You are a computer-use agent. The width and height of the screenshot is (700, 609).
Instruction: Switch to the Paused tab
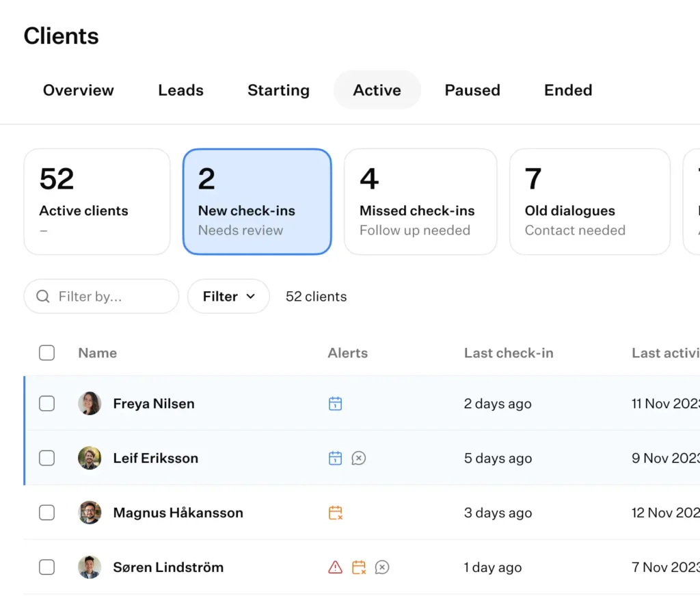[x=472, y=90]
